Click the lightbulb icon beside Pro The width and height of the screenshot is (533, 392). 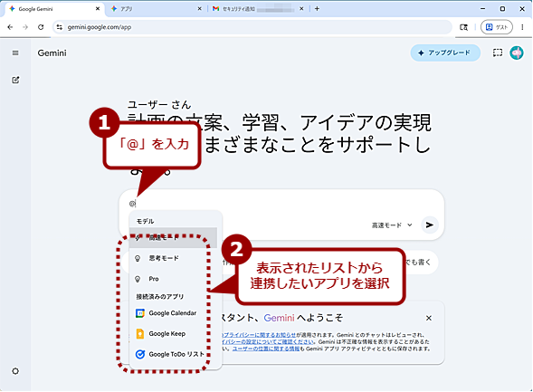point(138,279)
